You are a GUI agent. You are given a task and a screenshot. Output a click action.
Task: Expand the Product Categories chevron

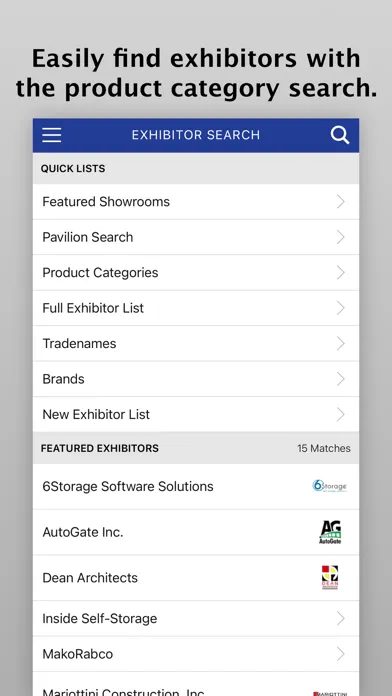[341, 273]
